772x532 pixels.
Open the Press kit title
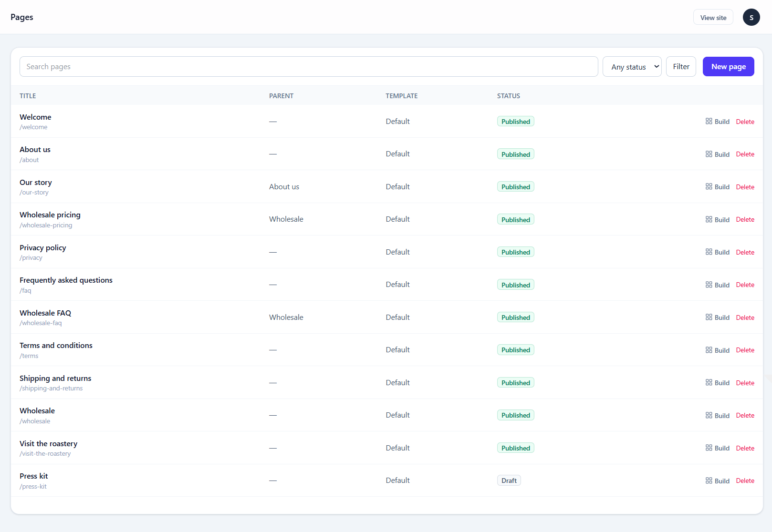coord(34,476)
